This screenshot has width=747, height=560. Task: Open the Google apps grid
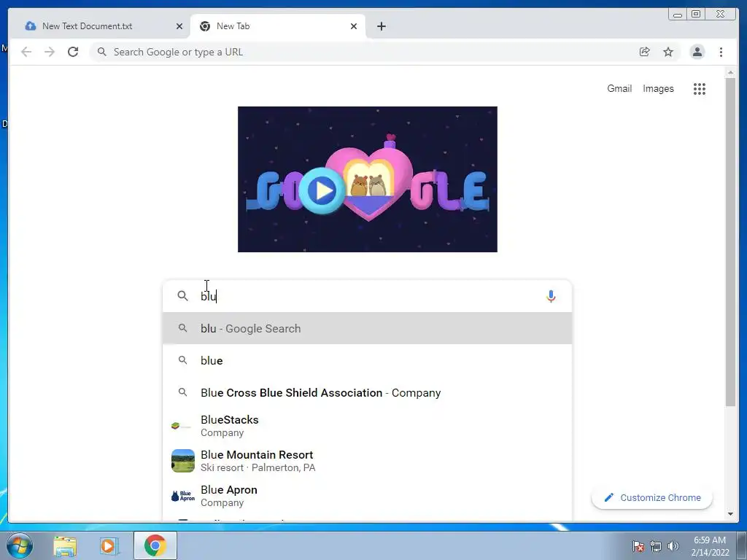pyautogui.click(x=699, y=88)
